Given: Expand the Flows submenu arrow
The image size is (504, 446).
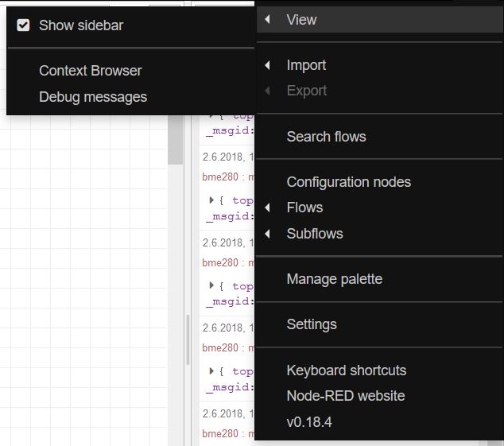Looking at the screenshot, I should [x=267, y=207].
